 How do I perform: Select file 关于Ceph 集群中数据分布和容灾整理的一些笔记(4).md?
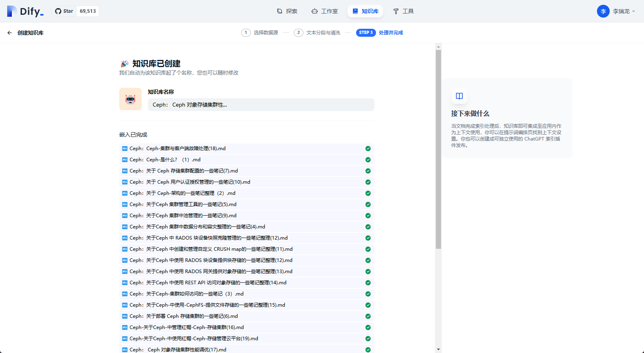coord(246,227)
